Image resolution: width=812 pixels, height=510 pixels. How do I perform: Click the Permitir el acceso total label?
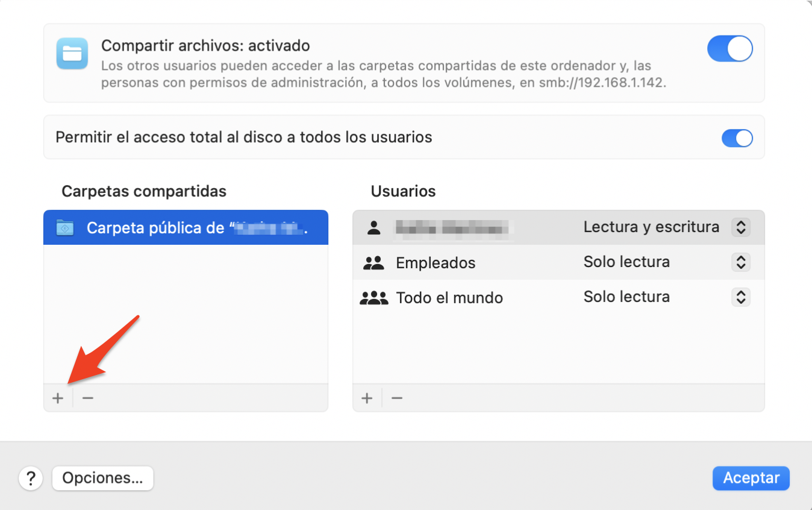[x=244, y=137]
